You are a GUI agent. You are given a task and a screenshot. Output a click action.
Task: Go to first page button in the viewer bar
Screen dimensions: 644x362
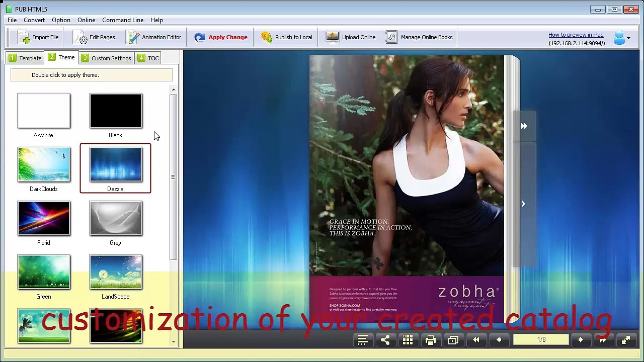click(476, 340)
